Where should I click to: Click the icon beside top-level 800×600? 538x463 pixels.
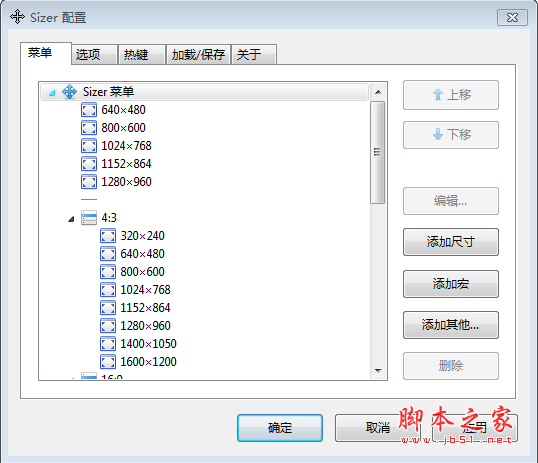[89, 128]
